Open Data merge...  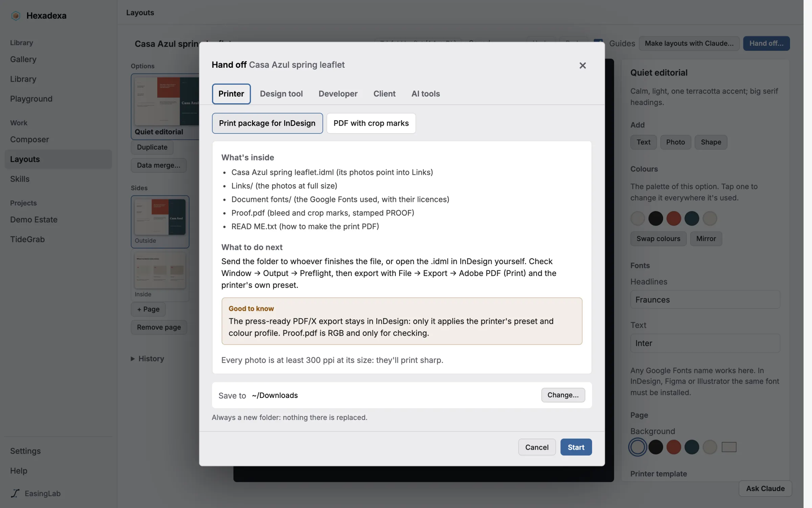[x=158, y=165]
